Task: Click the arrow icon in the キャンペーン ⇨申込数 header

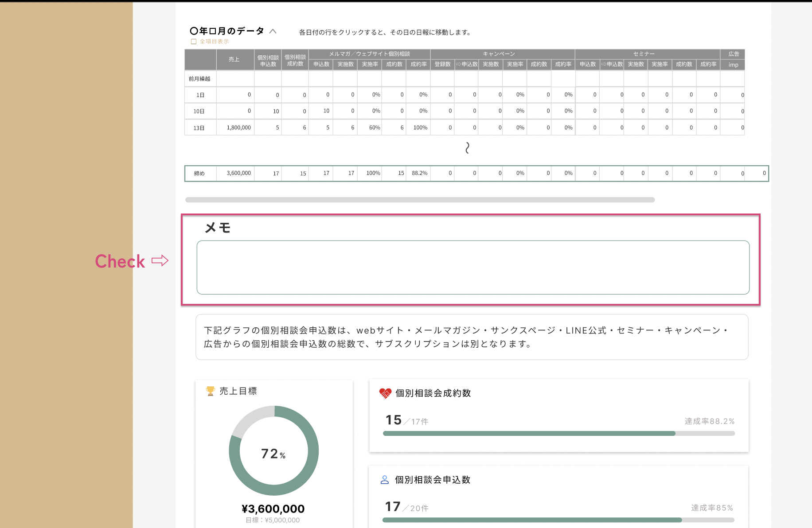Action: 458,65
